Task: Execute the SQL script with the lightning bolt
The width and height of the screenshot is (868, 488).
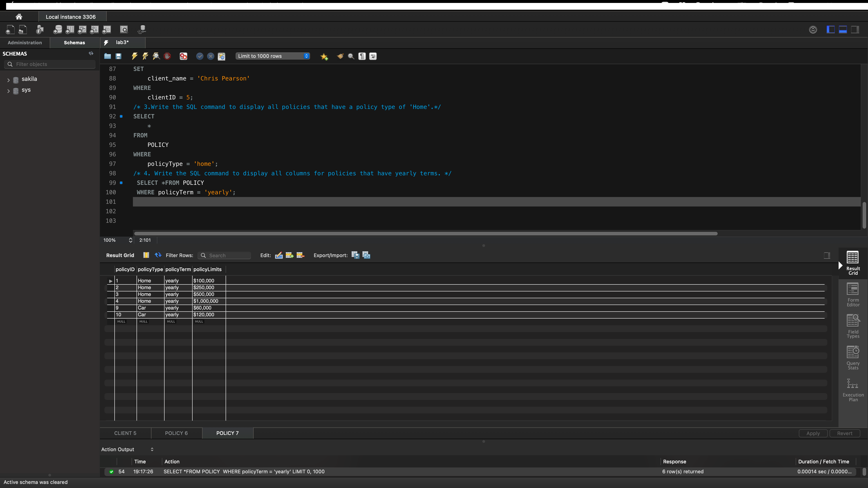Action: (134, 56)
